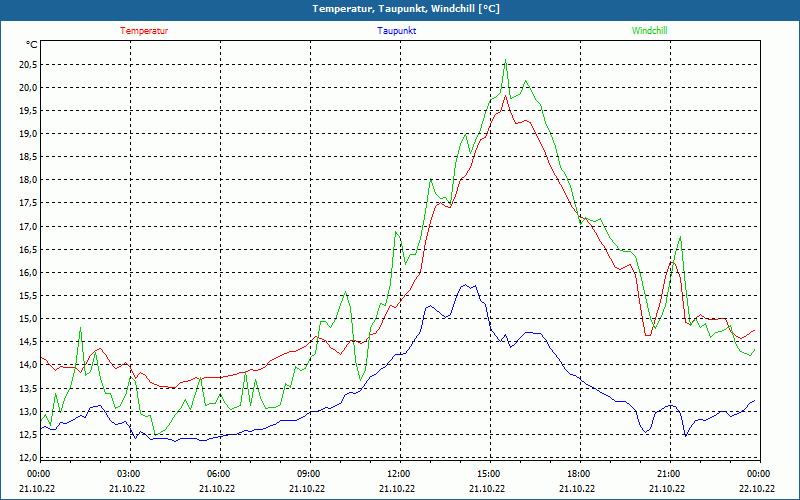Click the blue Taupunkt peak near 14:15
Viewport: 800px width, 500px height.
coord(465,285)
